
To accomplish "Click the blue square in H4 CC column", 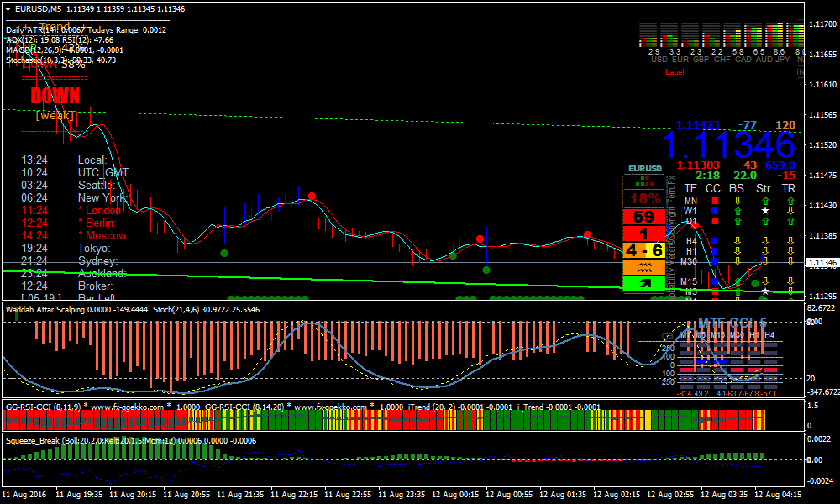I will 715,241.
